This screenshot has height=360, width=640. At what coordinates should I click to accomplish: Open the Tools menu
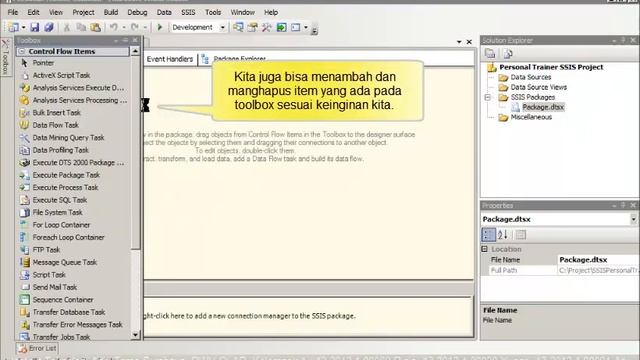[213, 12]
